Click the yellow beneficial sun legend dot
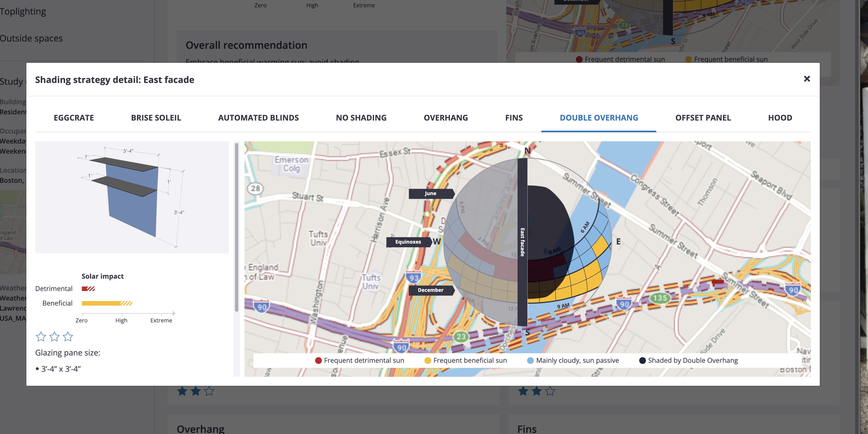 tap(428, 361)
